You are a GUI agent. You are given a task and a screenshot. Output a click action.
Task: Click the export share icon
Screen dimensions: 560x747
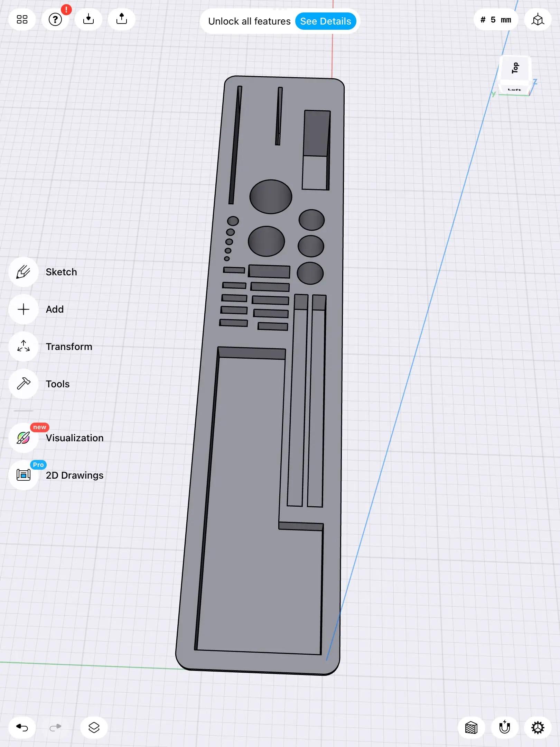(x=122, y=19)
